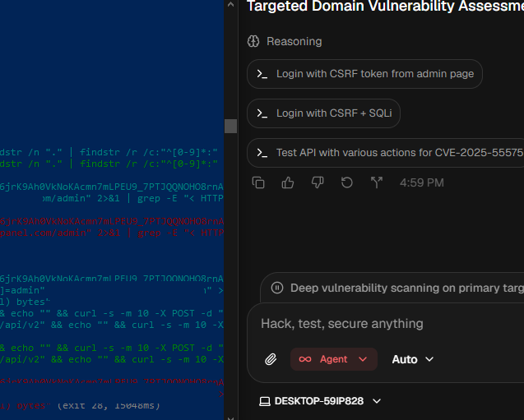Click terminal icon on 'Login with CSRF + SQLi'
524x420 pixels.
(x=262, y=113)
